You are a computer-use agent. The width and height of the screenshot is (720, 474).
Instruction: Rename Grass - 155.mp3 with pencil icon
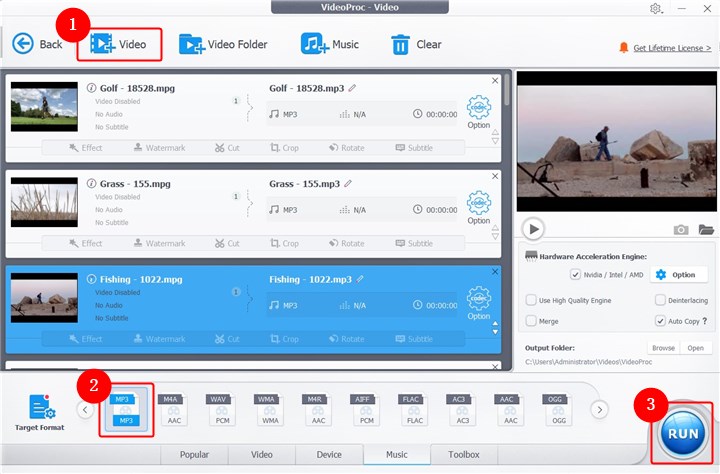[x=348, y=183]
